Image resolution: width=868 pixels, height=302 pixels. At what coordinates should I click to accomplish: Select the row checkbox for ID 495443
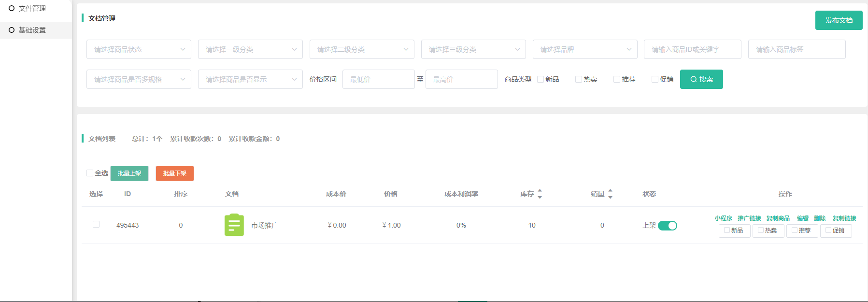point(96,224)
